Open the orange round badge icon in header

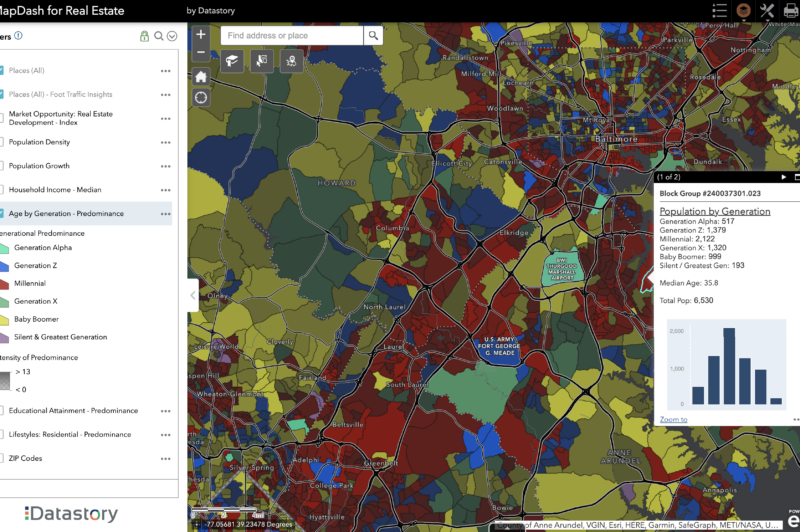[744, 10]
